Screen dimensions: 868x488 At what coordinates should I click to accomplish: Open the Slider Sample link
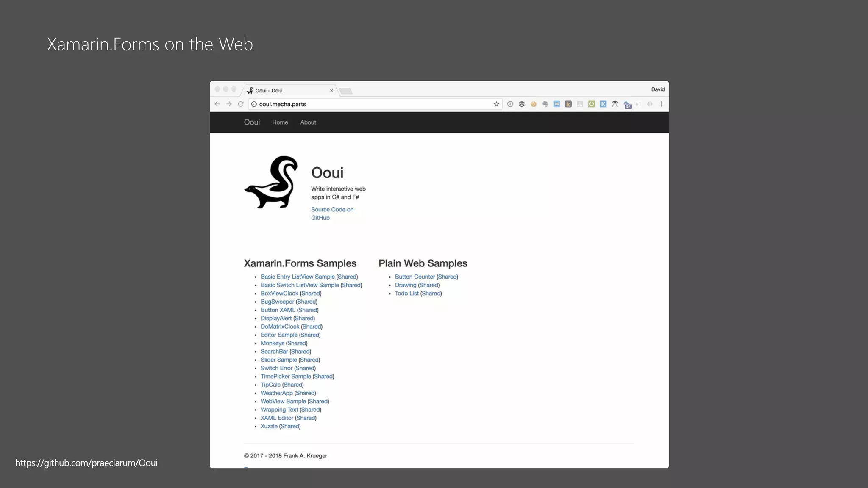pyautogui.click(x=278, y=360)
